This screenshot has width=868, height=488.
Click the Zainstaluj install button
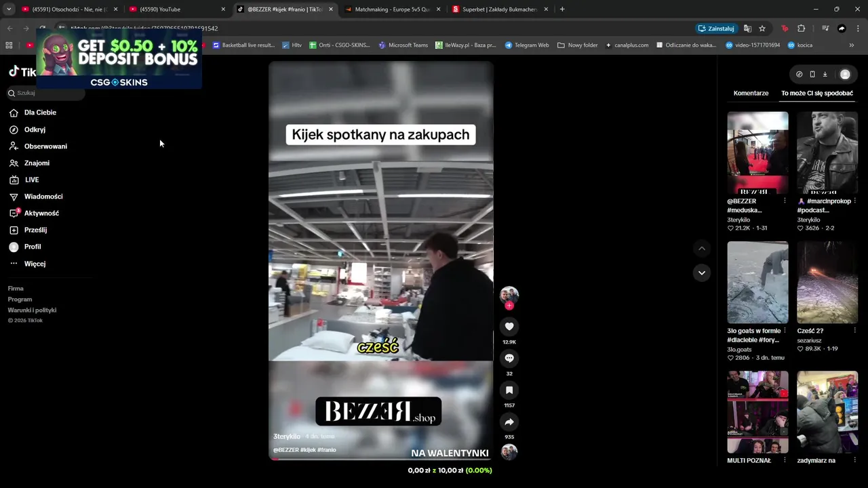(716, 28)
